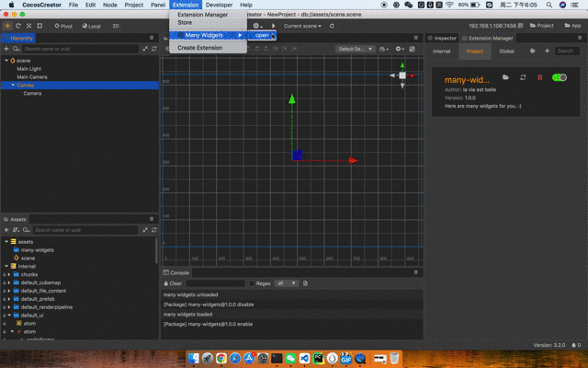588x368 pixels.
Task: Enable the Regex checkbox in Console
Action: pyautogui.click(x=252, y=283)
